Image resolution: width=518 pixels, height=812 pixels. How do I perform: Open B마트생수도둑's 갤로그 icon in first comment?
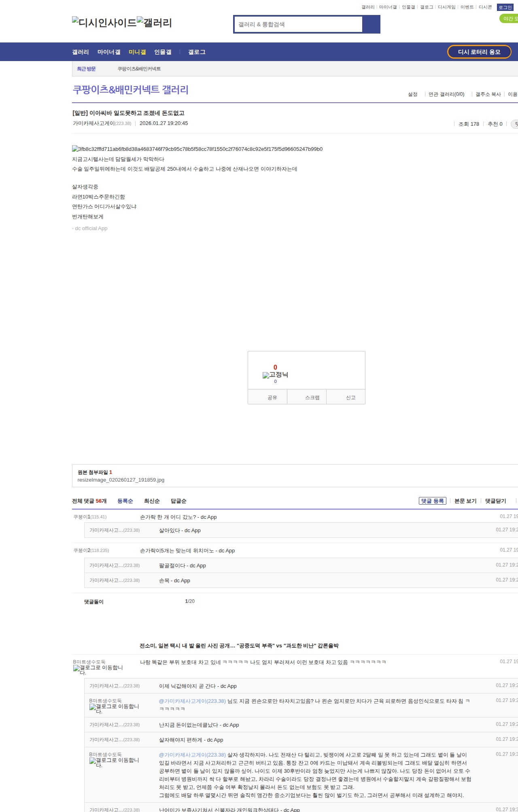(x=98, y=670)
